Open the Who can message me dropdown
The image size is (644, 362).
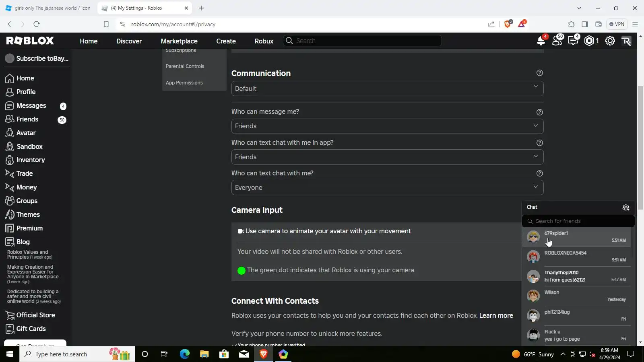click(387, 126)
